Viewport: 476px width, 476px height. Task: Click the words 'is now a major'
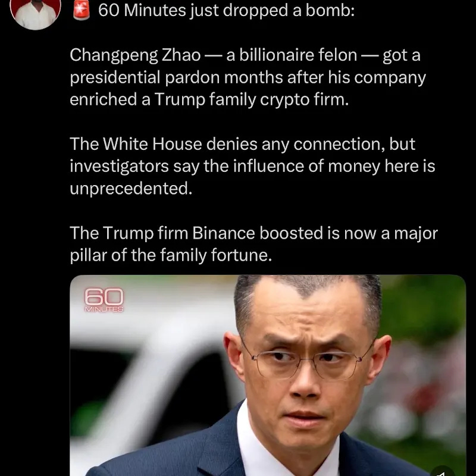tap(383, 233)
